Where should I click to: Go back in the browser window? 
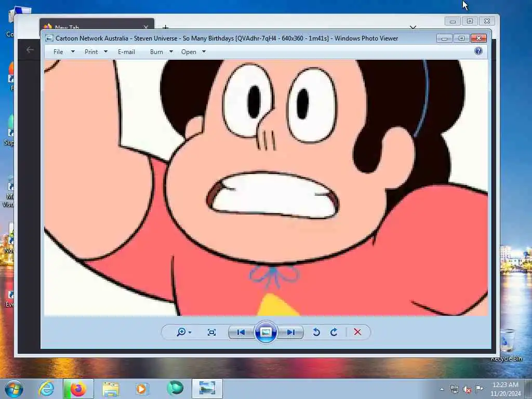point(30,50)
